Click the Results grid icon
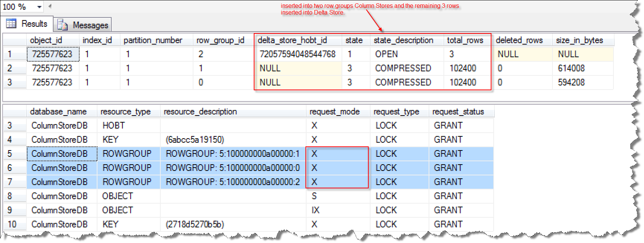The height and width of the screenshot is (243, 644). point(11,24)
